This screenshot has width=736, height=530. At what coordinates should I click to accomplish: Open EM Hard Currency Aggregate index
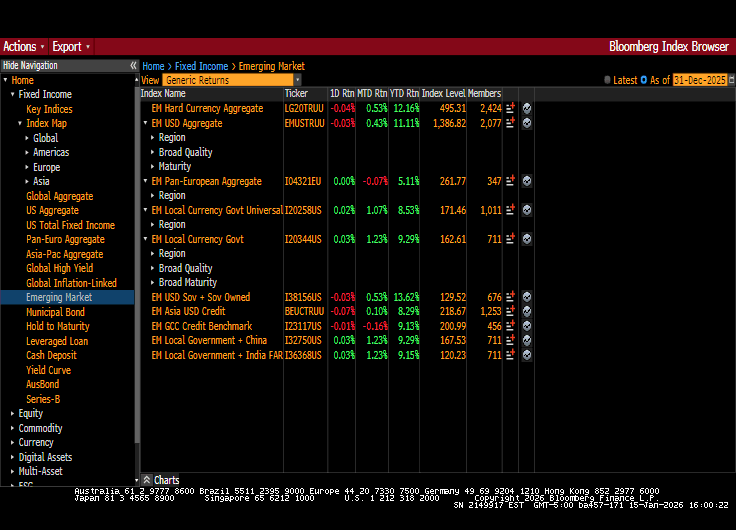tap(207, 108)
